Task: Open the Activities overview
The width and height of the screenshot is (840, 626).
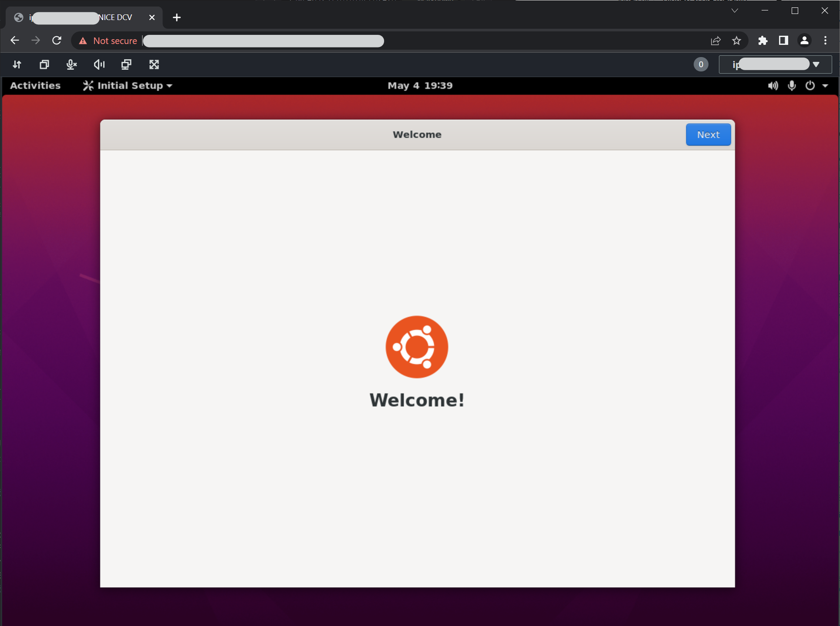Action: click(x=35, y=85)
